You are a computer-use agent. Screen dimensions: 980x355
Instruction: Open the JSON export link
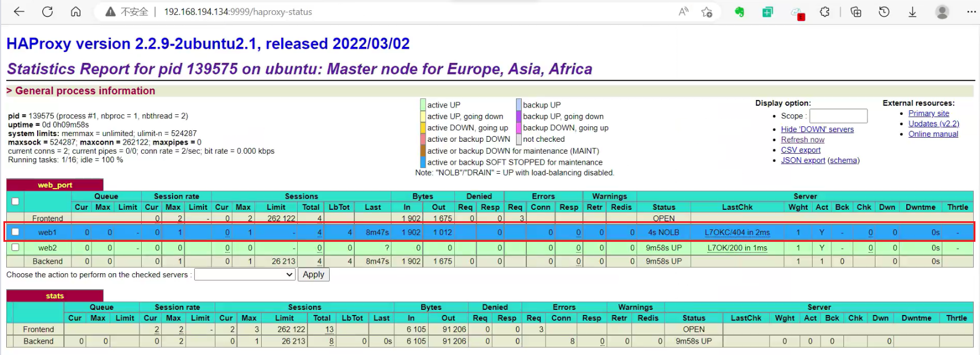tap(803, 160)
